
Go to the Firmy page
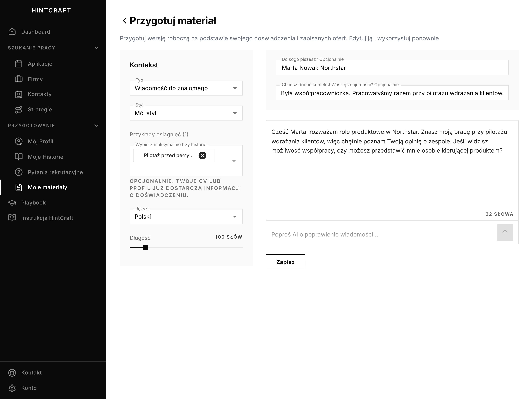53,79
